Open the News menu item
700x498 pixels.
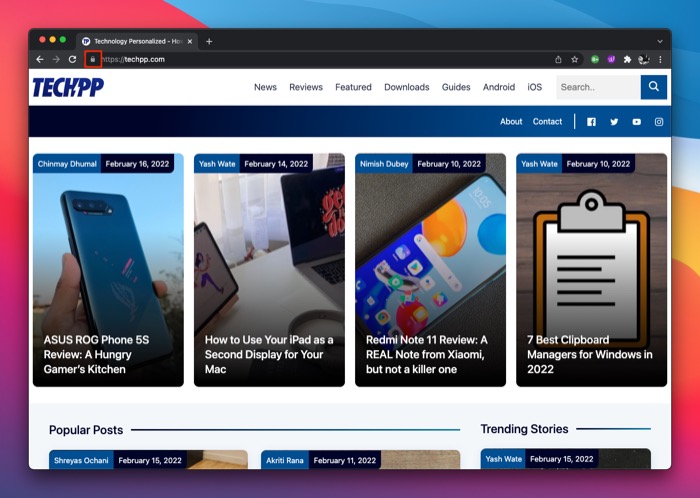tap(265, 87)
